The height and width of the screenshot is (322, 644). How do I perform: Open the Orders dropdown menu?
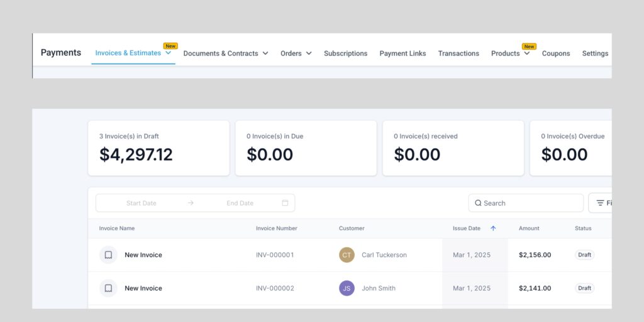point(309,53)
